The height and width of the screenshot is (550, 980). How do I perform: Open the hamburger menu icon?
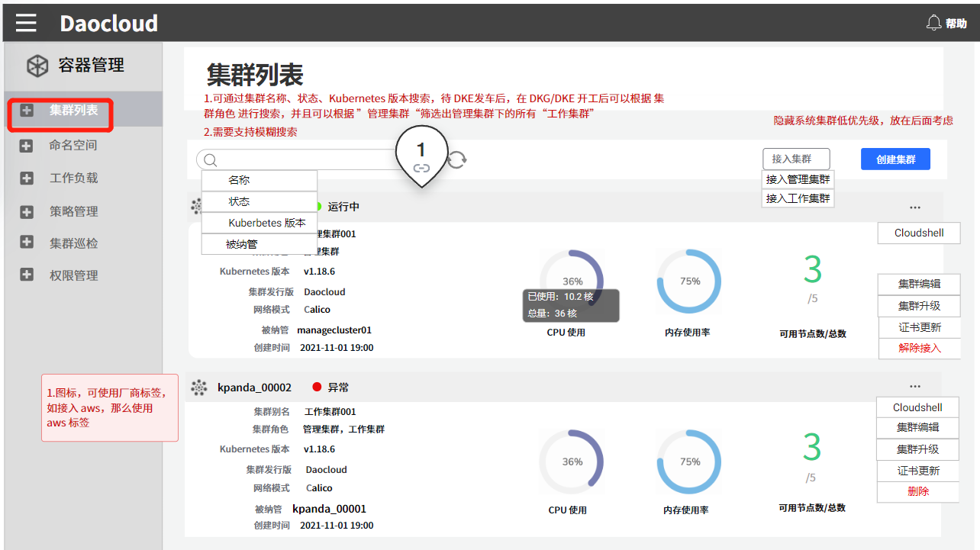pyautogui.click(x=26, y=23)
